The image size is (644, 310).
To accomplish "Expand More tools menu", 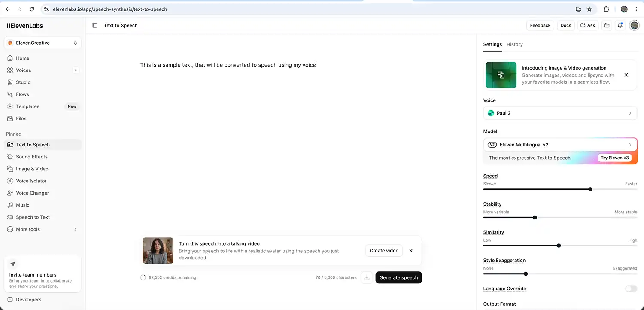I will [43, 229].
